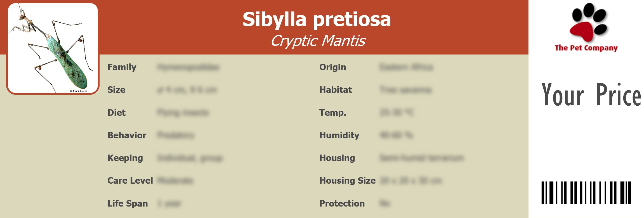Click the "Your Price" text
Viewport: 644px width, 218px height.
click(x=591, y=95)
